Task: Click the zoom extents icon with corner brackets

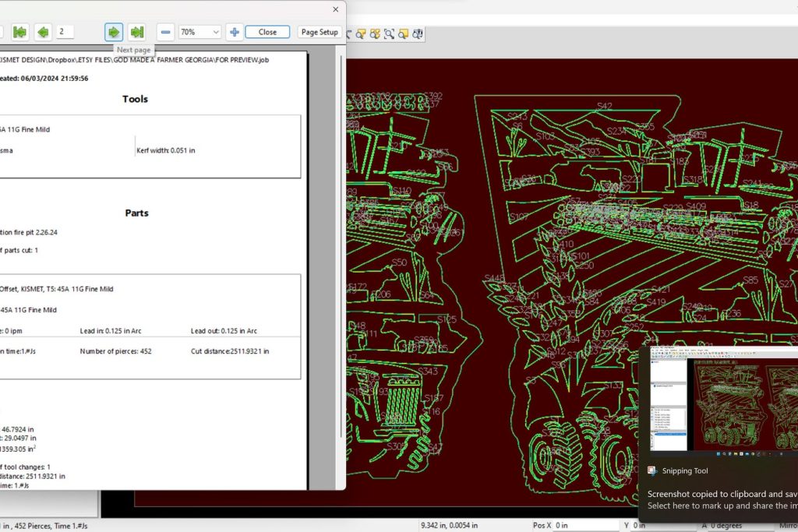Action: click(x=389, y=34)
